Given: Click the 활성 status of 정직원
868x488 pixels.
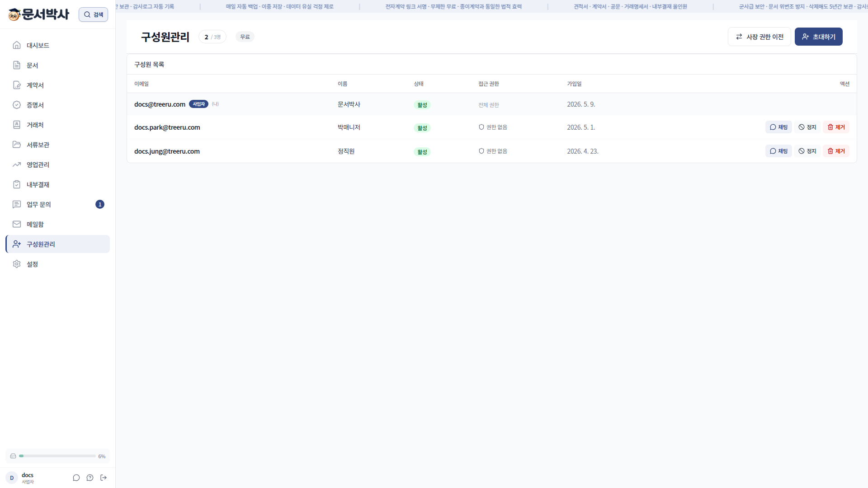Looking at the screenshot, I should [x=422, y=152].
